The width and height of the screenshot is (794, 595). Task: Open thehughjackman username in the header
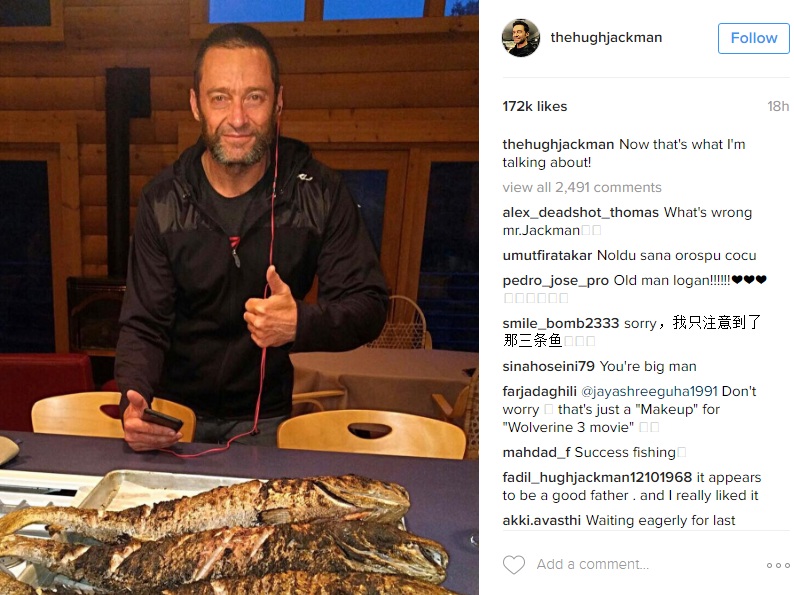pyautogui.click(x=606, y=37)
